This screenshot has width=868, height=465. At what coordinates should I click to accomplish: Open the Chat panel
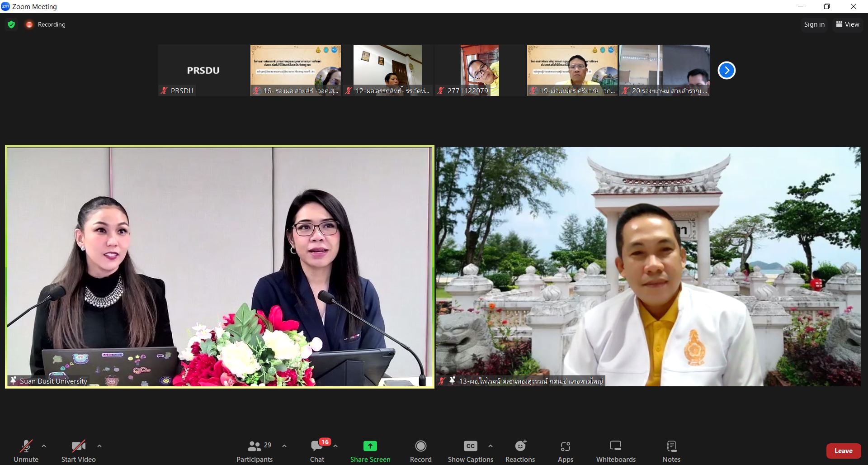(317, 451)
